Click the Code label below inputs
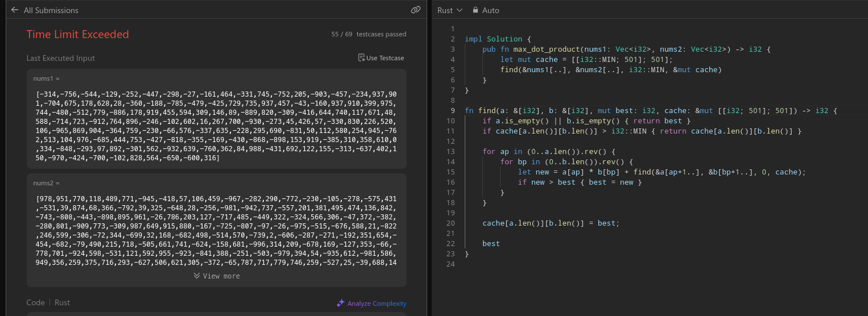The image size is (868, 316). pyautogui.click(x=35, y=303)
